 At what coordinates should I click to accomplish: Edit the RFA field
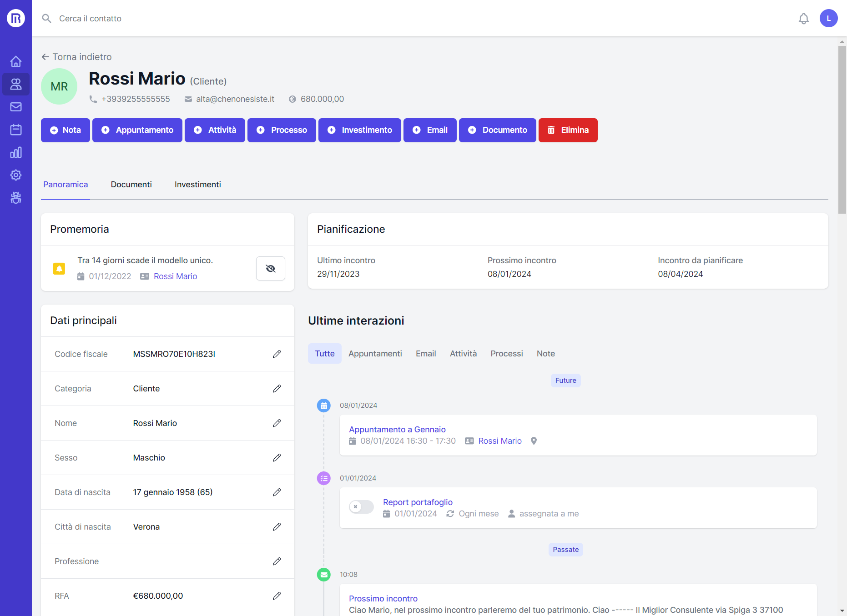click(x=277, y=596)
